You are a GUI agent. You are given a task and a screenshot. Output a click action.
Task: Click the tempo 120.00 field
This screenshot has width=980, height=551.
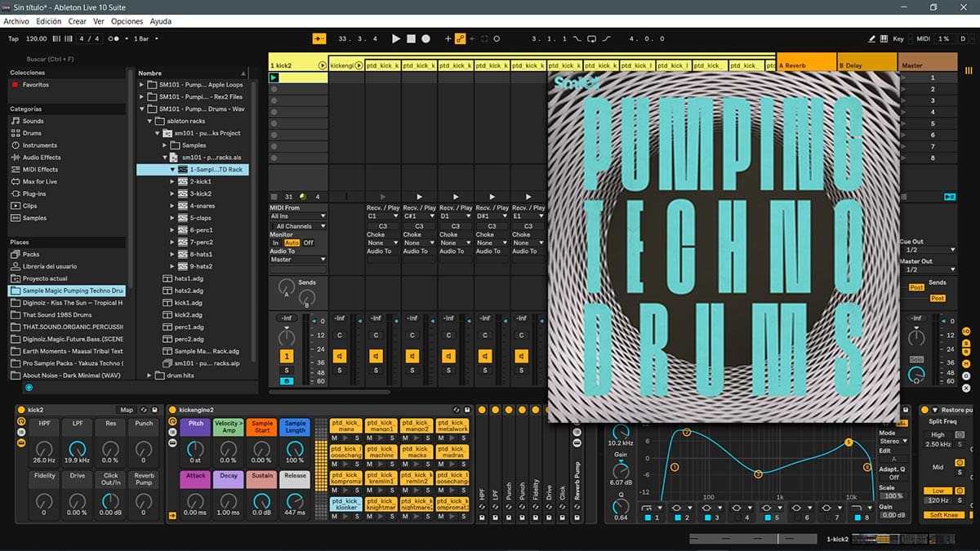37,38
